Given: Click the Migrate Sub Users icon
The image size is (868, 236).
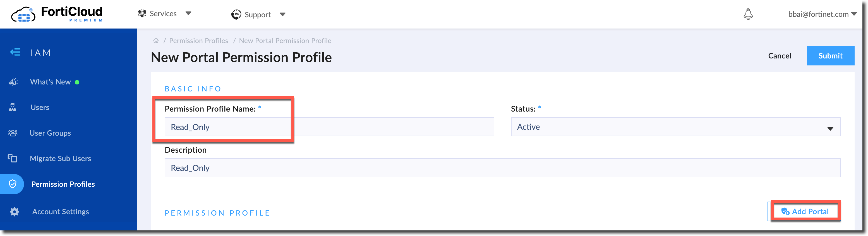Looking at the screenshot, I should tap(13, 158).
